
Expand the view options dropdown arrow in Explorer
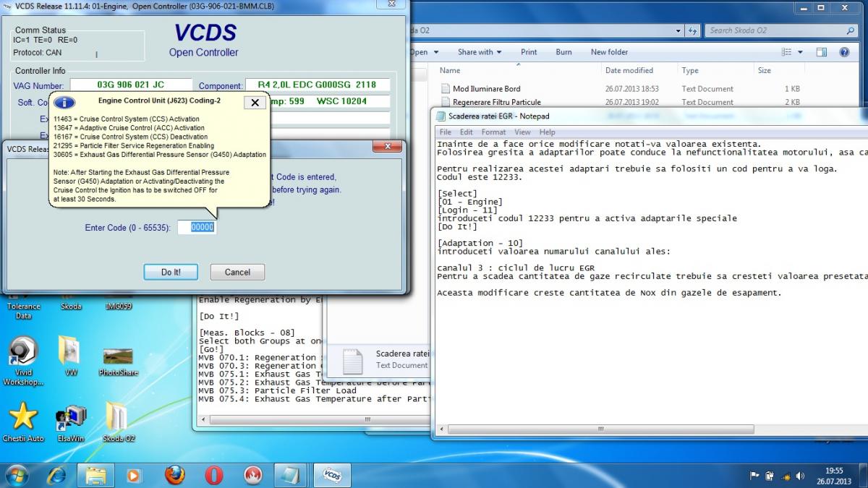point(801,52)
